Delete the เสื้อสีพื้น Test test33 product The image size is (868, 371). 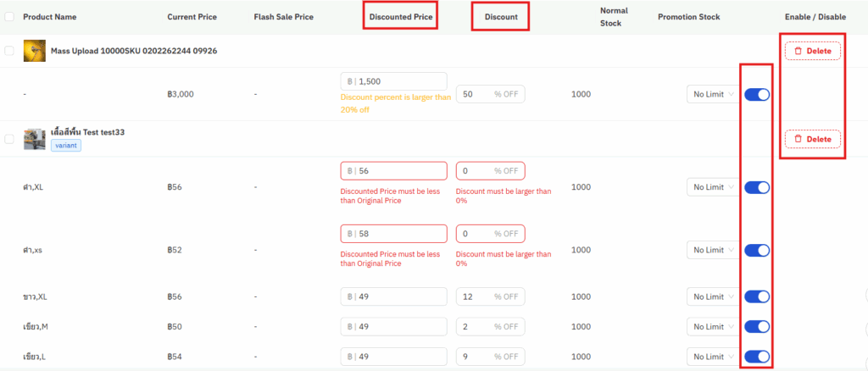pyautogui.click(x=812, y=138)
